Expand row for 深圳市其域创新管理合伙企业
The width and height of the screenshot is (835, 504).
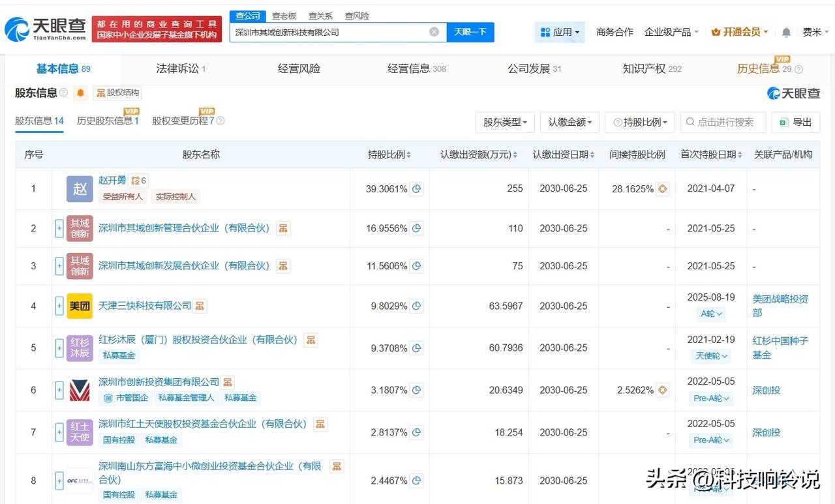[x=59, y=229]
